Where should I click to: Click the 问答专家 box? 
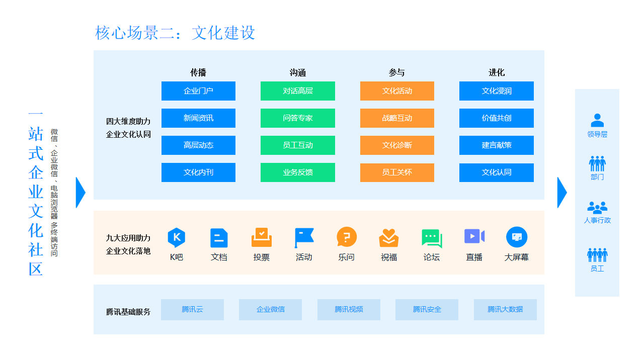coord(298,118)
